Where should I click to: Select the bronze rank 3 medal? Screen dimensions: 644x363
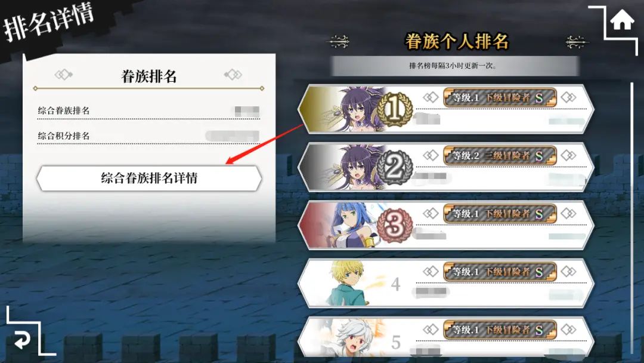(x=395, y=225)
